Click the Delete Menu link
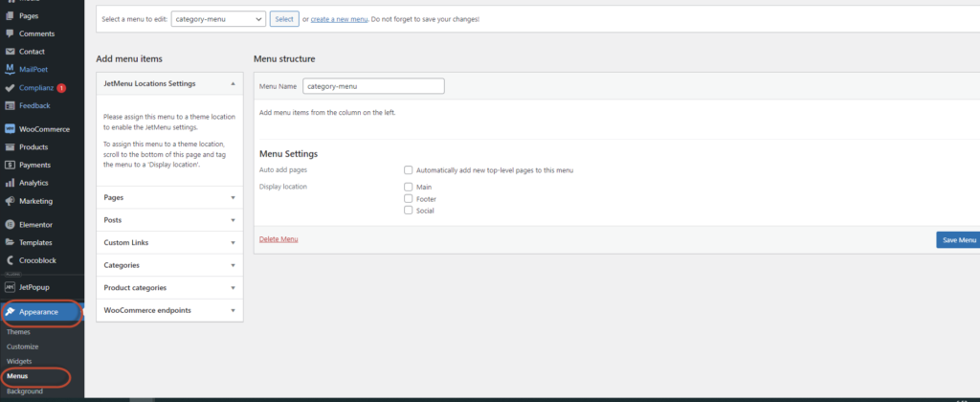Viewport: 980px width, 402px height. pos(278,239)
